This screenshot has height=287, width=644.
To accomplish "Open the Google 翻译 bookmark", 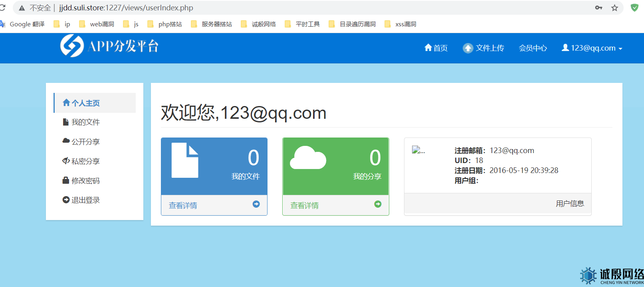I will (22, 24).
